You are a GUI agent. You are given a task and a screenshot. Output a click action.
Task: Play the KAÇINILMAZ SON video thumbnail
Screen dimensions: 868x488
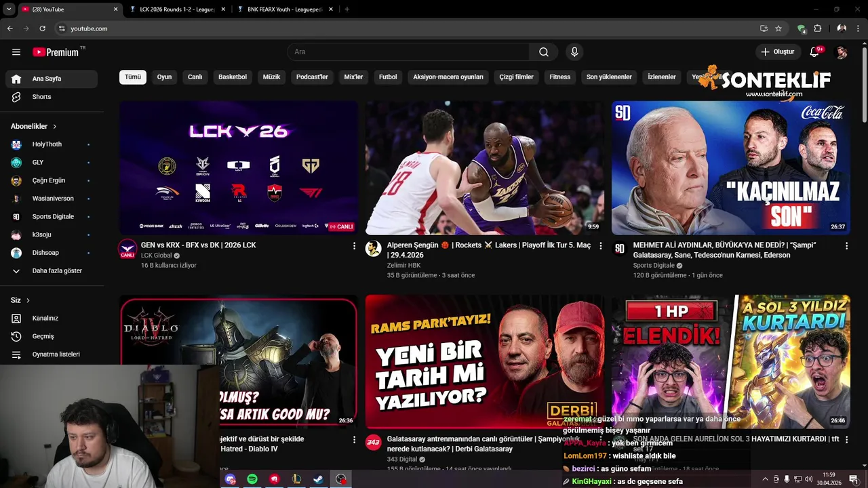pos(731,167)
